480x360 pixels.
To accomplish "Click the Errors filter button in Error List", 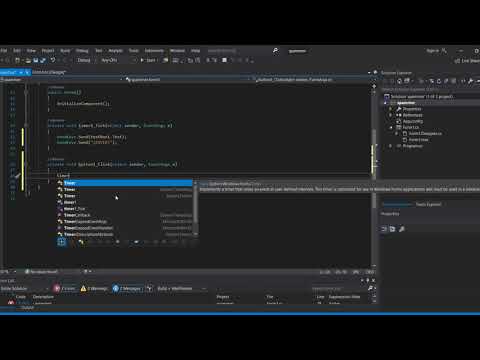I will coord(65,289).
